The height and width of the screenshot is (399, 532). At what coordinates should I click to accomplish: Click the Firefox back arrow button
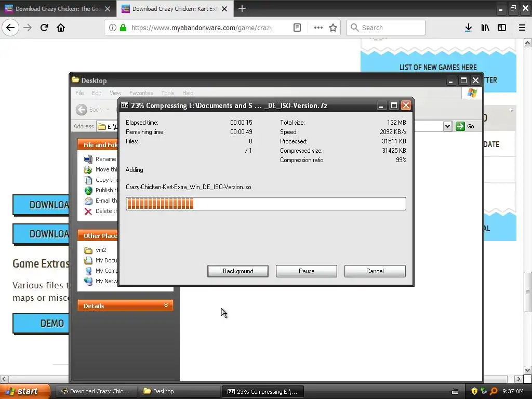pos(10,28)
